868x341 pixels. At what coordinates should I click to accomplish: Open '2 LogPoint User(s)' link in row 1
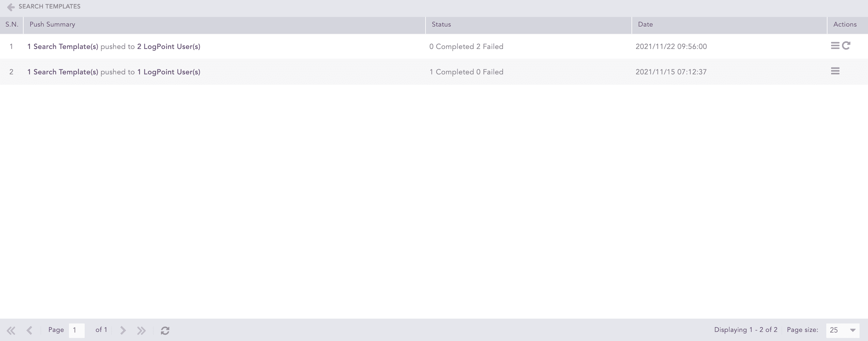(x=168, y=47)
